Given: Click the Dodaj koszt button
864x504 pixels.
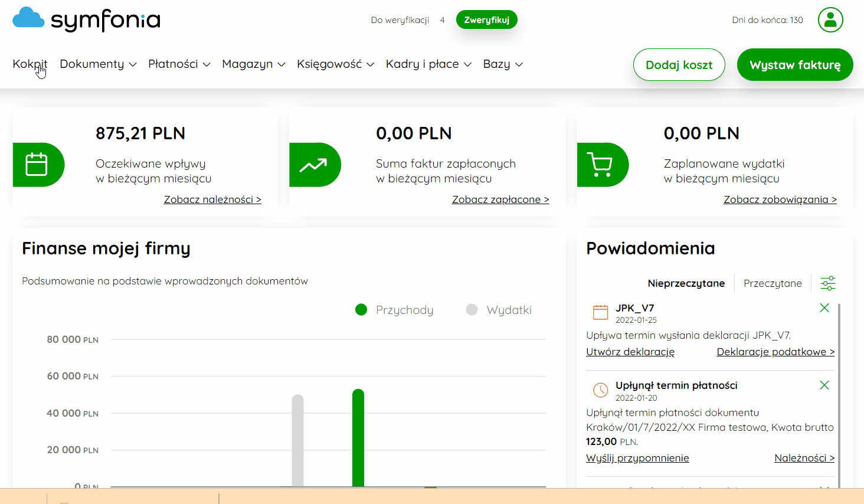Looking at the screenshot, I should click(679, 65).
